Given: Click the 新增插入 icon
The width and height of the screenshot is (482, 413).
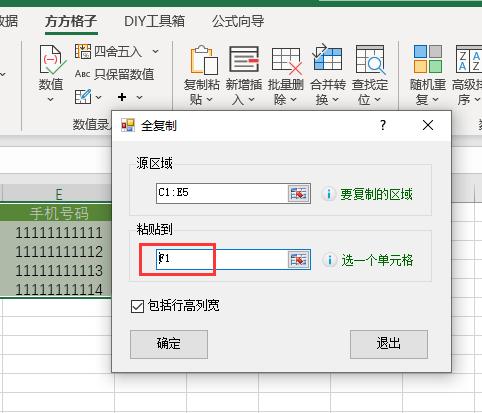Looking at the screenshot, I should [x=244, y=60].
